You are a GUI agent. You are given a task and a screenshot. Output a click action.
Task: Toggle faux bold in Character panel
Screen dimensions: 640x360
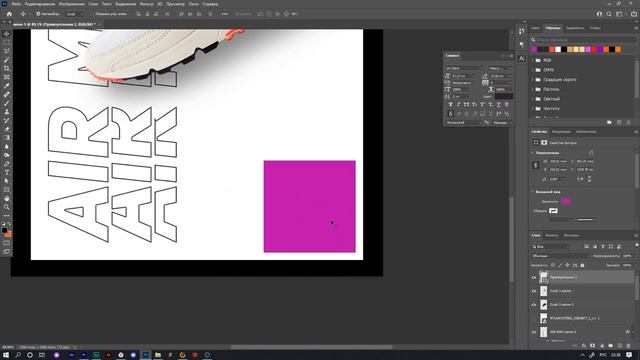point(451,105)
